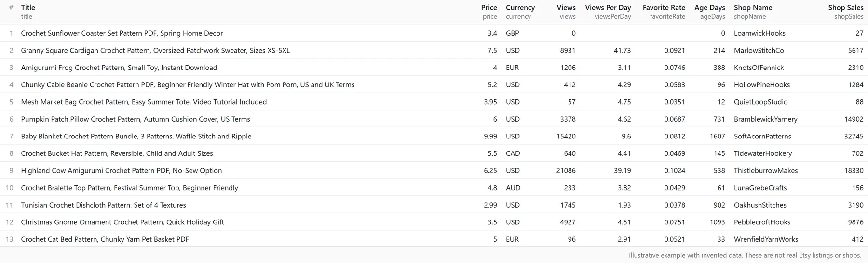The height and width of the screenshot is (263, 868).
Task: Click the favorite rate value 0.1024
Action: 675,170
